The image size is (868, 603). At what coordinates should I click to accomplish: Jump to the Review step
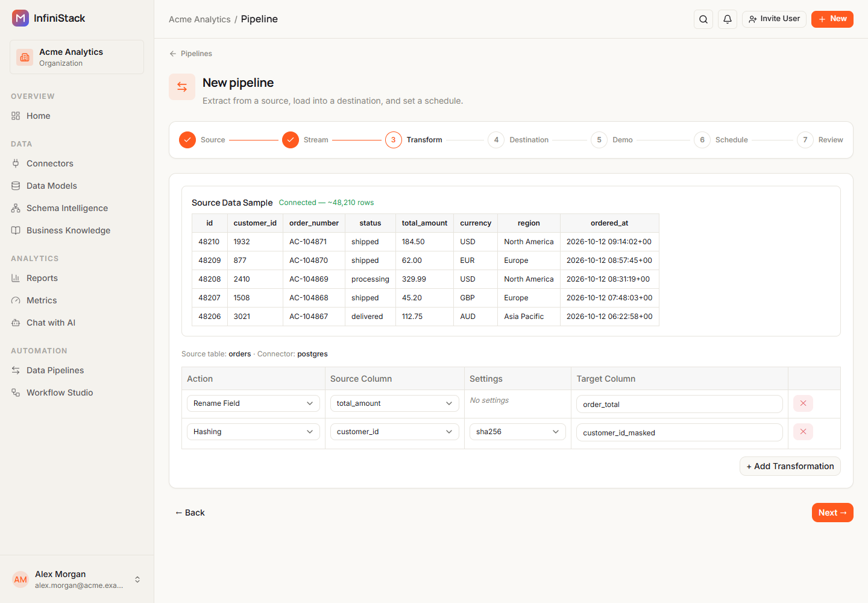(820, 140)
